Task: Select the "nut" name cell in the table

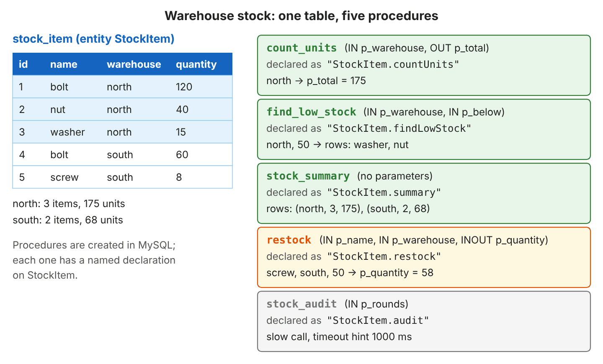Action: (x=58, y=110)
